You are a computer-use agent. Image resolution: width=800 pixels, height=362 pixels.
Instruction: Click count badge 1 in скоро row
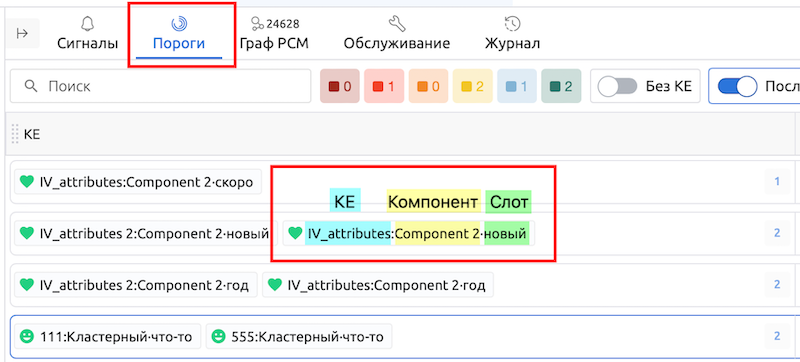777,181
